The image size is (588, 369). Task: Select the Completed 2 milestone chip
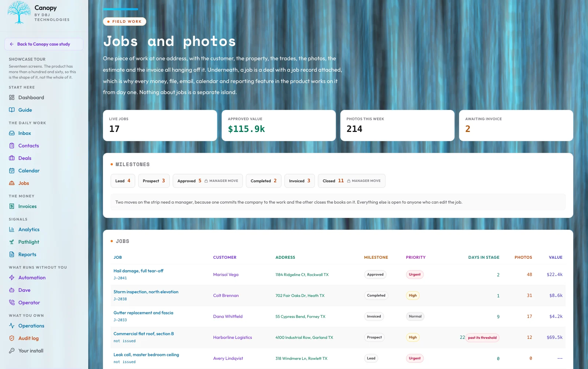[x=263, y=181]
